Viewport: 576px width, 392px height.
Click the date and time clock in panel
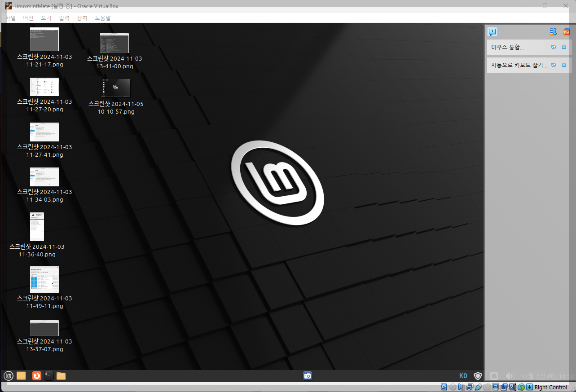point(548,376)
